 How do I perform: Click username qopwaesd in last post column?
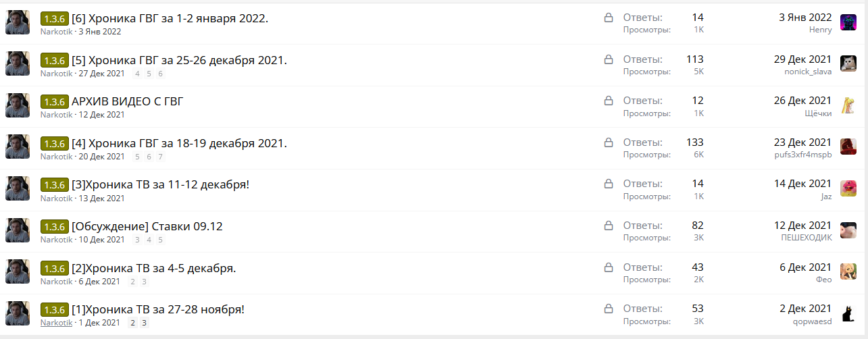(813, 322)
